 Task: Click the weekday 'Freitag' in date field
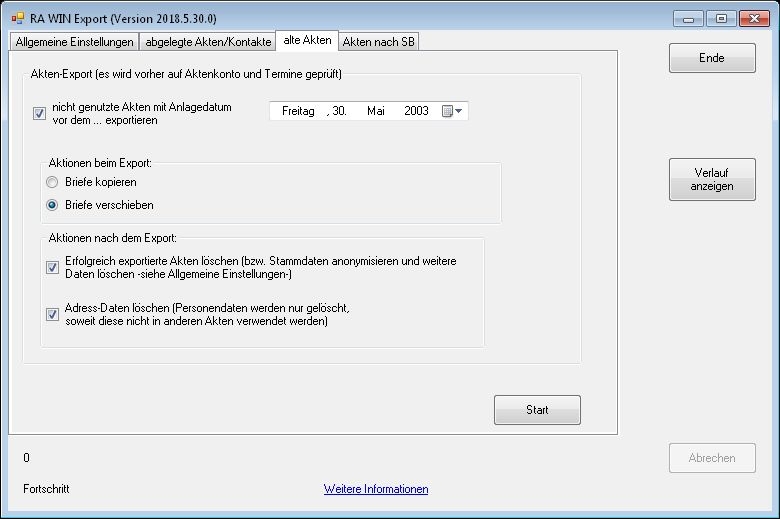coord(298,111)
